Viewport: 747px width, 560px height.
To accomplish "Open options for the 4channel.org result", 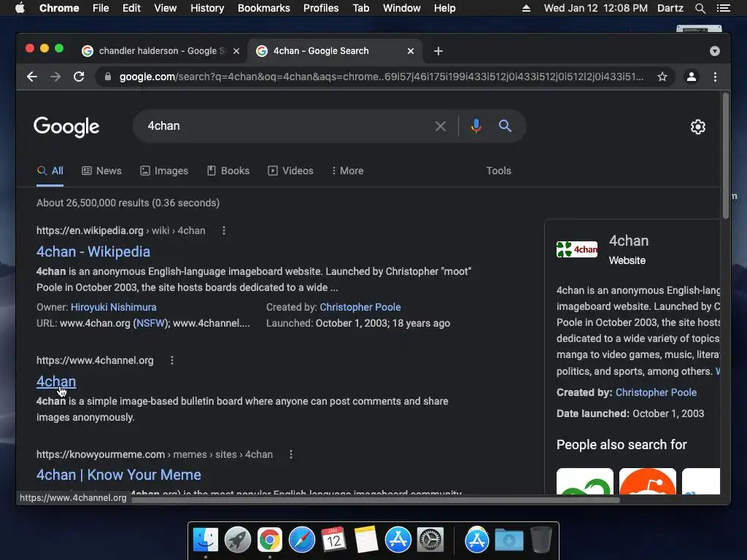I will 172,360.
